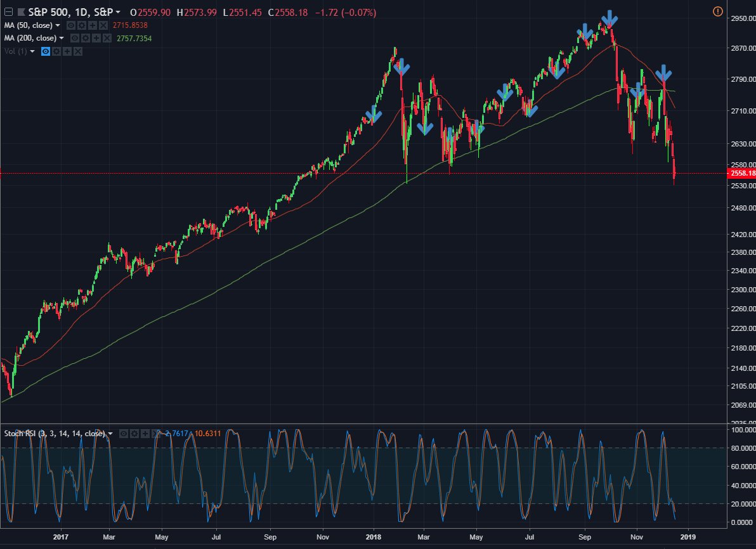The height and width of the screenshot is (549, 756).
Task: Click the open value 2559.90
Action: pos(154,13)
